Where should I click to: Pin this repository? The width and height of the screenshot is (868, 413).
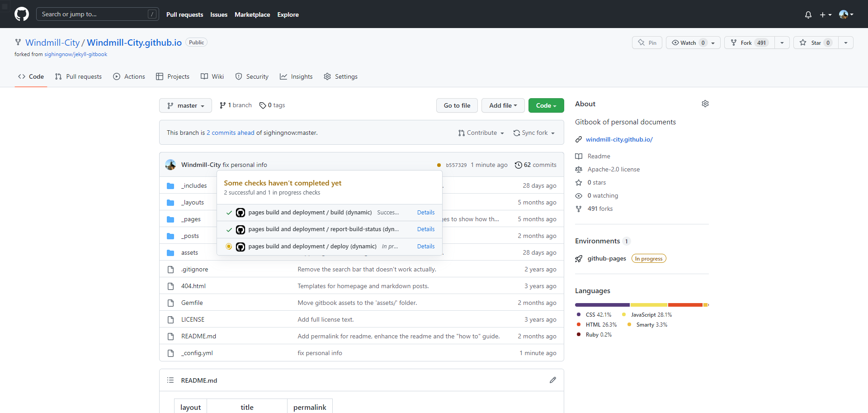(x=647, y=43)
